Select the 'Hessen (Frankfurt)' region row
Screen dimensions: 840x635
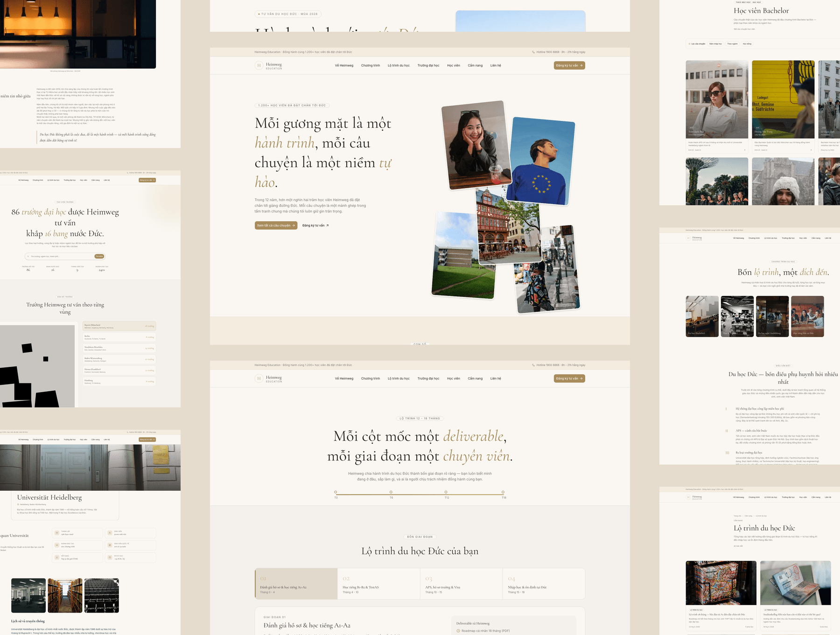pyautogui.click(x=119, y=371)
